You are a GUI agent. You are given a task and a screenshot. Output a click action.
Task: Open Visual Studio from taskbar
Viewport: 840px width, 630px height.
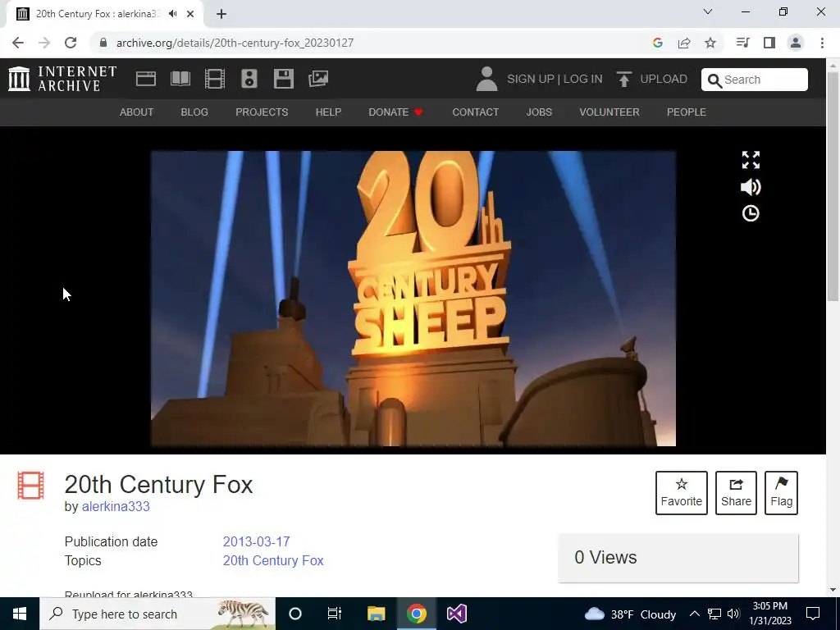(x=457, y=614)
